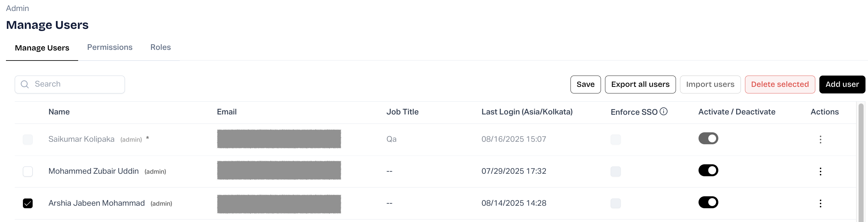Uncheck the Arshia Jabeen Mohammad row checkbox
Viewport: 868px width, 222px height.
click(x=28, y=203)
